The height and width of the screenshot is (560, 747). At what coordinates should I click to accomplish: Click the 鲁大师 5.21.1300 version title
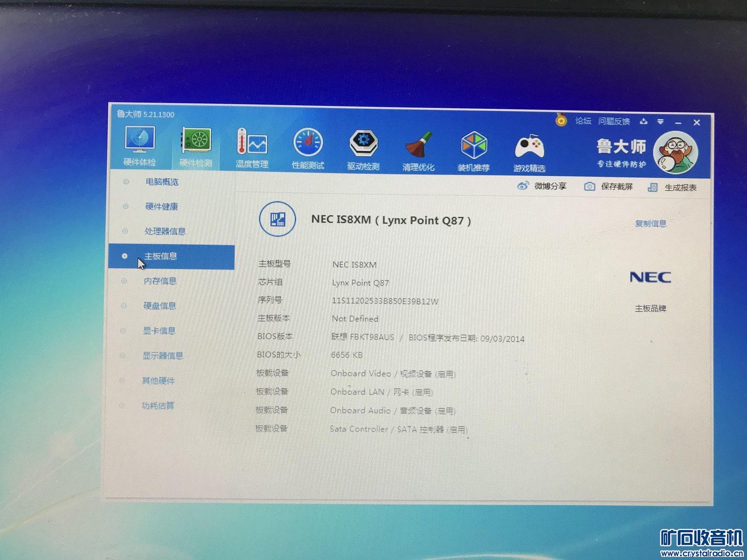point(145,114)
